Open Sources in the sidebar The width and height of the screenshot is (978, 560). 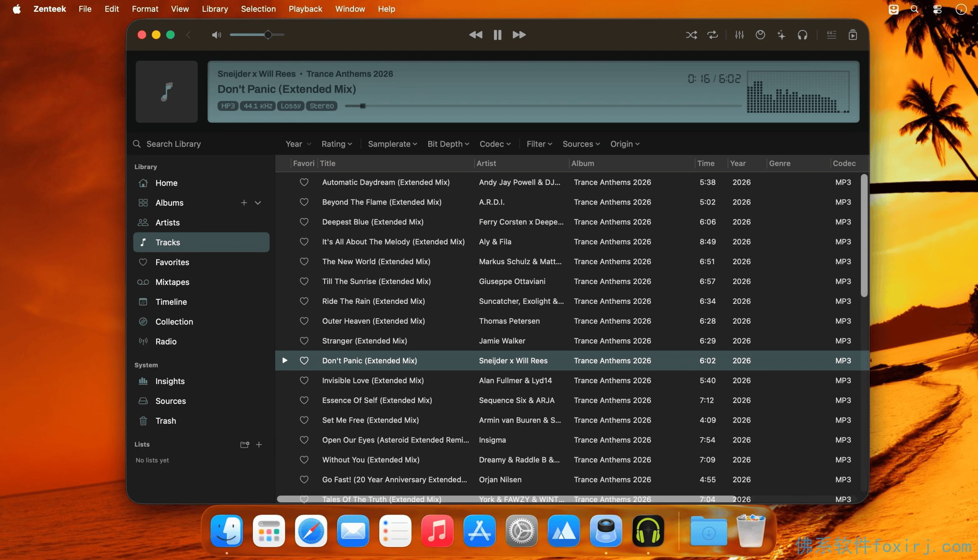click(x=201, y=401)
